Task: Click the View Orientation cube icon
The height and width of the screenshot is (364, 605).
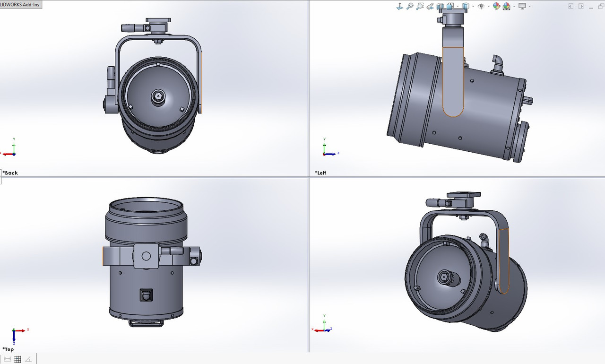Action: [x=450, y=6]
